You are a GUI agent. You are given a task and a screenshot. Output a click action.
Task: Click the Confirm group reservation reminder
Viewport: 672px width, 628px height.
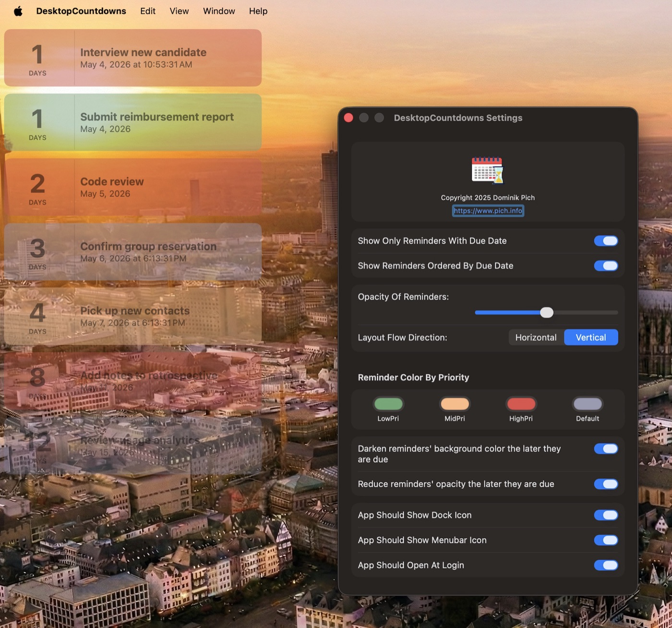[x=133, y=252]
